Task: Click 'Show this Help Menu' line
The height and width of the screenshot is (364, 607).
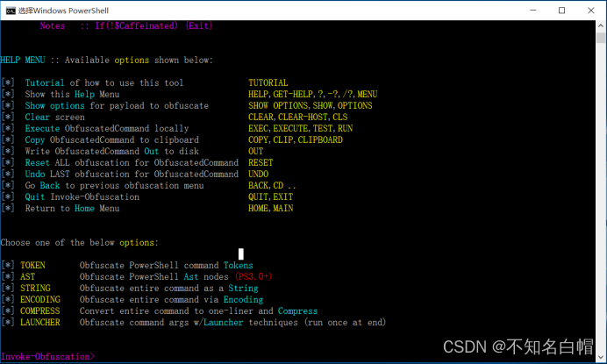Action: click(x=73, y=94)
